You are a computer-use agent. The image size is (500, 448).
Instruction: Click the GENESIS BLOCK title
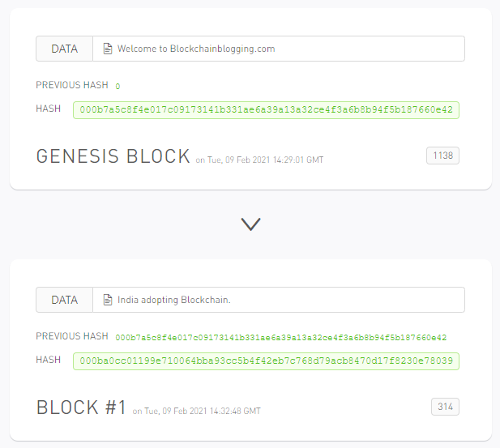tap(113, 156)
